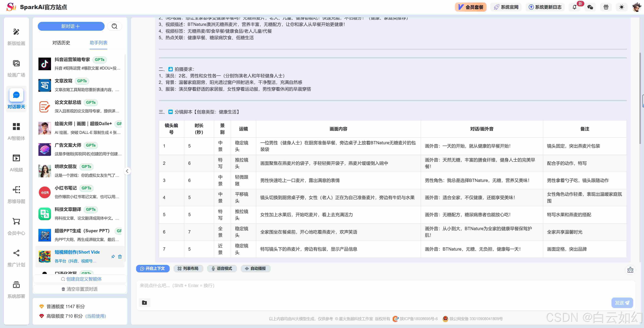Image resolution: width=644 pixels, height=328 pixels.
Task: Open the user avatar menu
Action: click(636, 7)
